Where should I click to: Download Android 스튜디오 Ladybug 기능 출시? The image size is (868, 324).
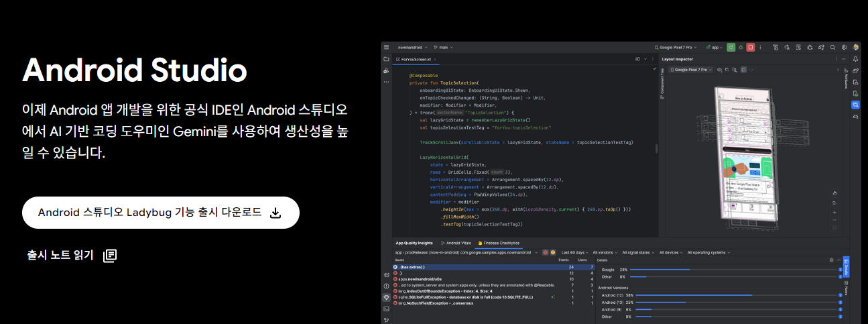pyautogui.click(x=160, y=213)
